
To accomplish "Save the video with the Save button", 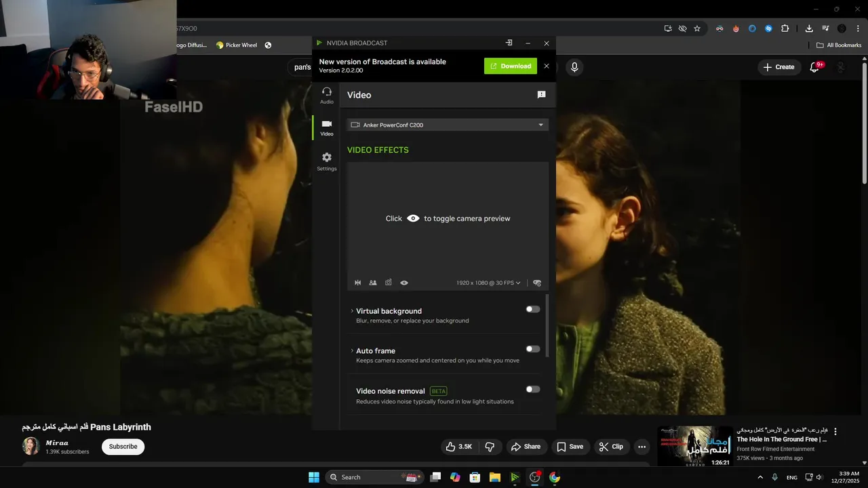I will coord(570,447).
